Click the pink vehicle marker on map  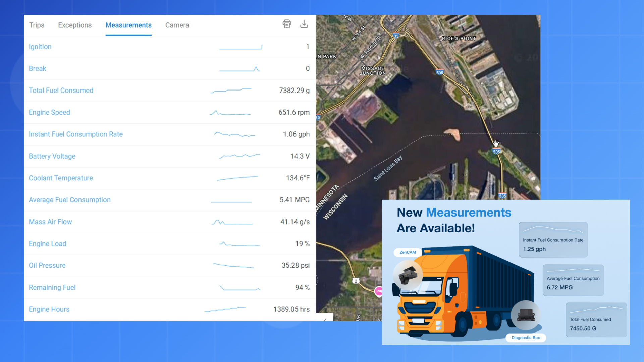pyautogui.click(x=378, y=291)
